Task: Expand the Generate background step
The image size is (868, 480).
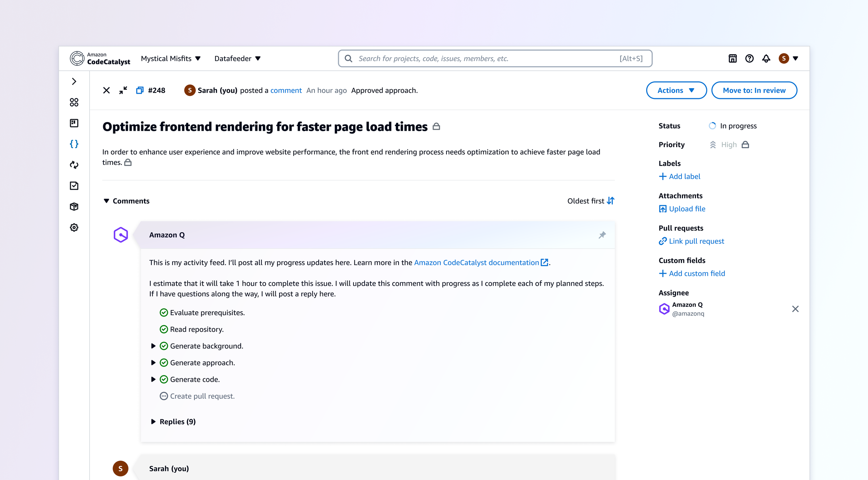Action: (x=153, y=346)
